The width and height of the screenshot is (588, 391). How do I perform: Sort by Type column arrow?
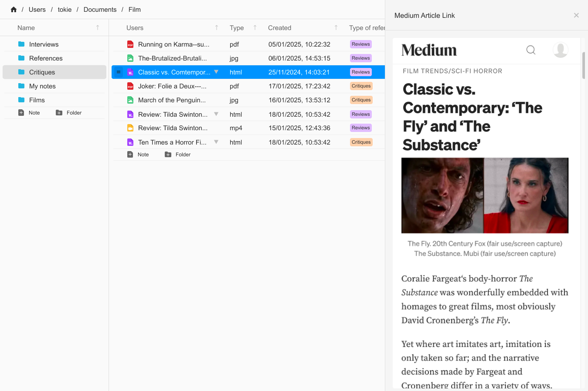(255, 28)
